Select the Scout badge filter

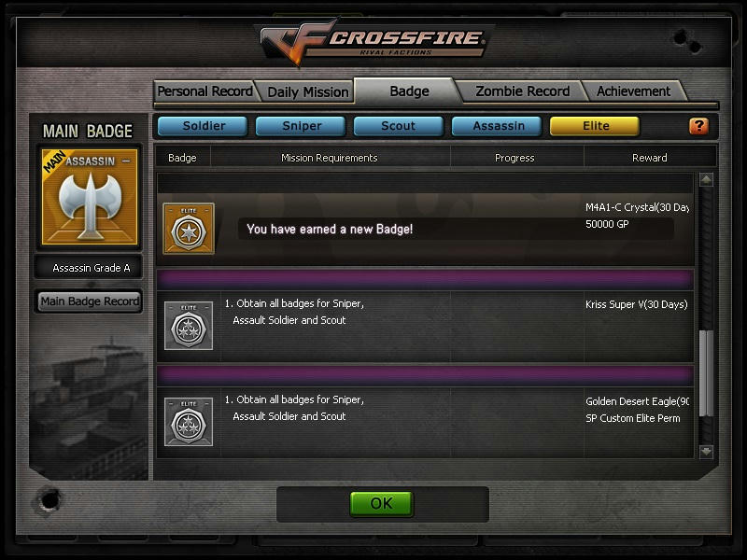399,126
